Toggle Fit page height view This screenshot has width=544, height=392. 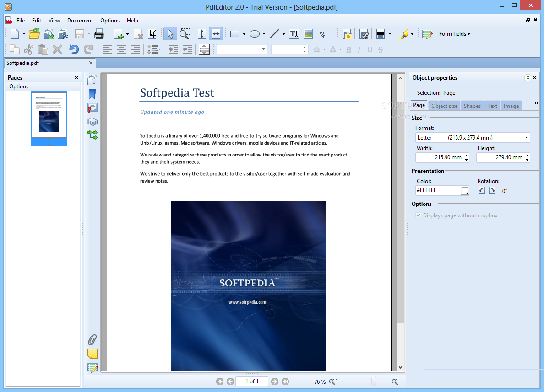click(202, 34)
